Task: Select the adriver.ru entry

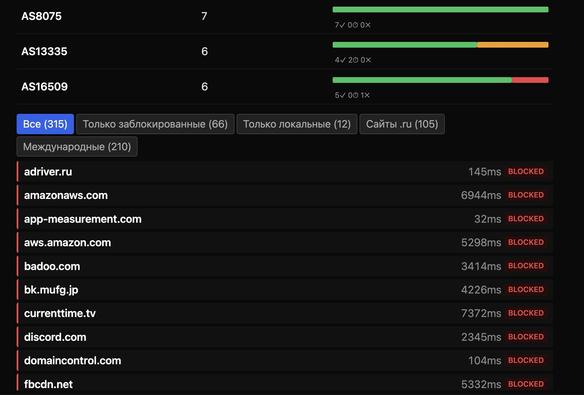Action: click(x=285, y=172)
